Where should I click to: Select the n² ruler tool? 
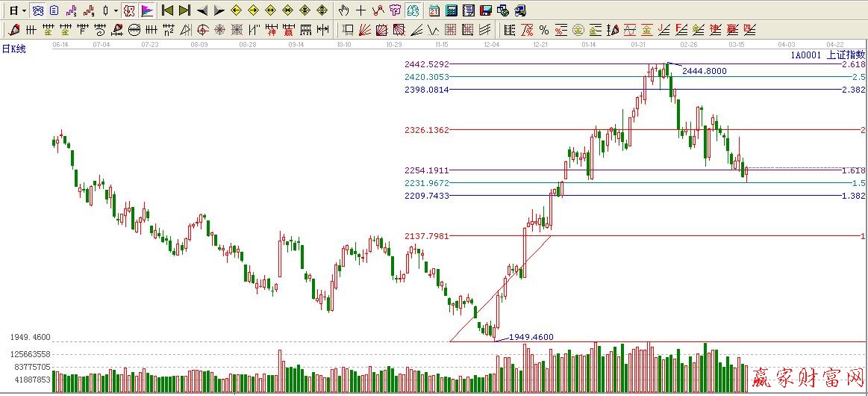point(169,29)
